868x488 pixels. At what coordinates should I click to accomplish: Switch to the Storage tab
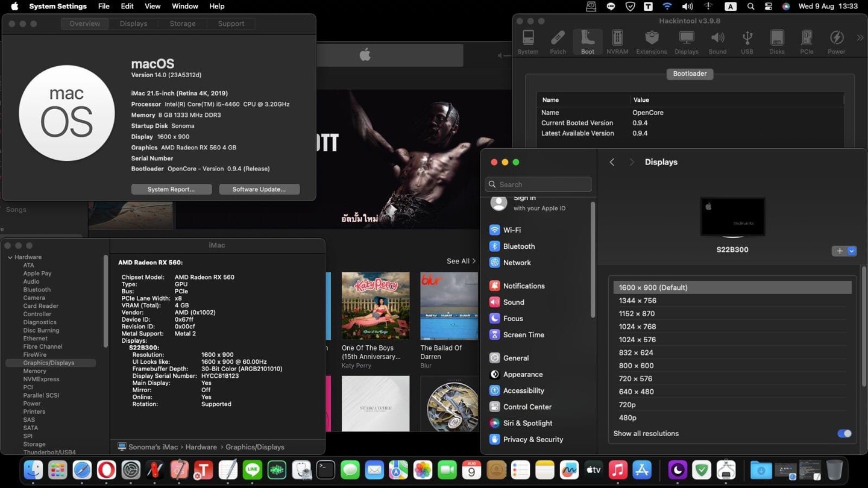pos(182,23)
